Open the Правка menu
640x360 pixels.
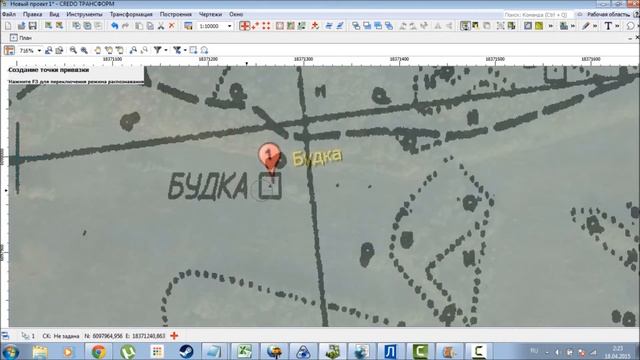click(x=33, y=14)
